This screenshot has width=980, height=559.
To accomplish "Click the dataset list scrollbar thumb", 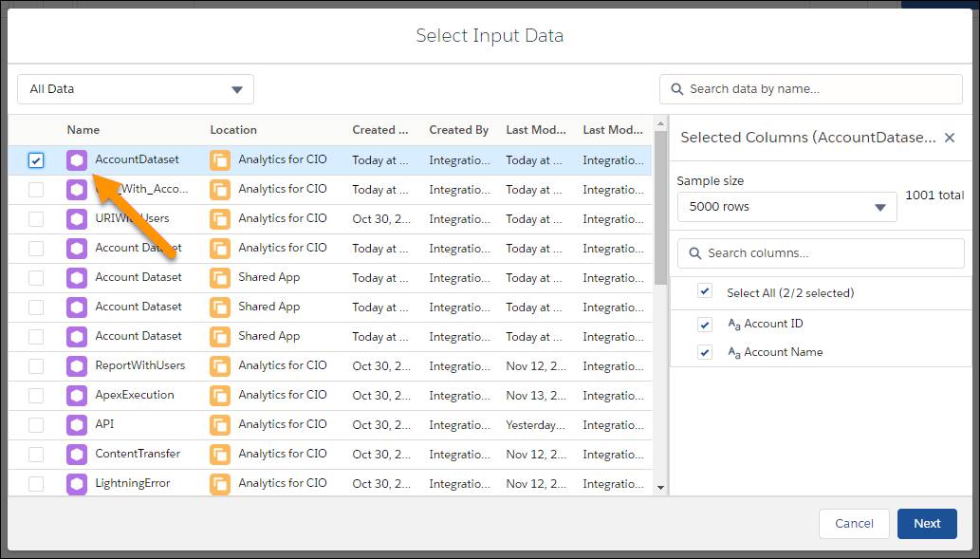I will click(660, 208).
